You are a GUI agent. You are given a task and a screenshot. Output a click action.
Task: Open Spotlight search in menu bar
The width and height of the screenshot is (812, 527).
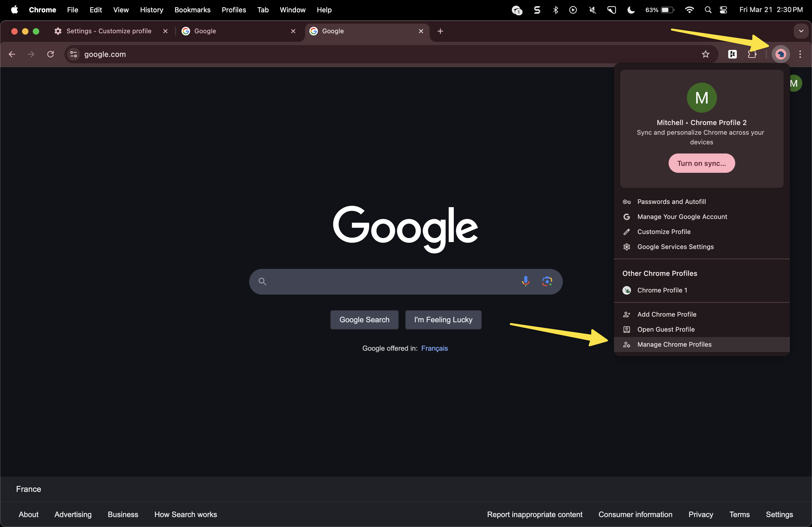tap(708, 10)
